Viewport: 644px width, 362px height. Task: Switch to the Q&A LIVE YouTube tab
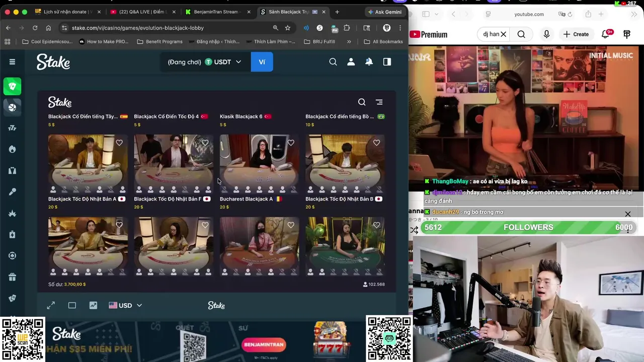(x=143, y=12)
